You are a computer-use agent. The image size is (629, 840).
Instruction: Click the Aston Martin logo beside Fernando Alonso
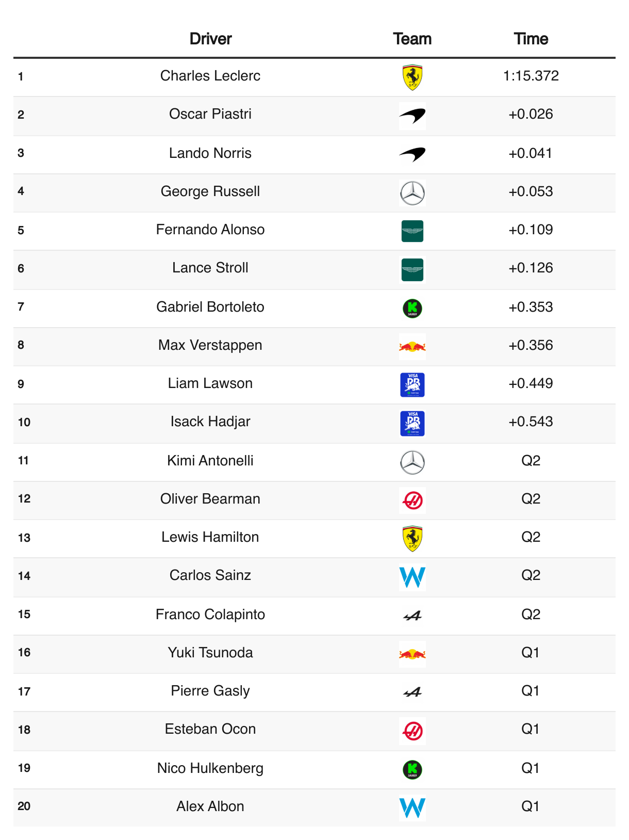pos(412,231)
